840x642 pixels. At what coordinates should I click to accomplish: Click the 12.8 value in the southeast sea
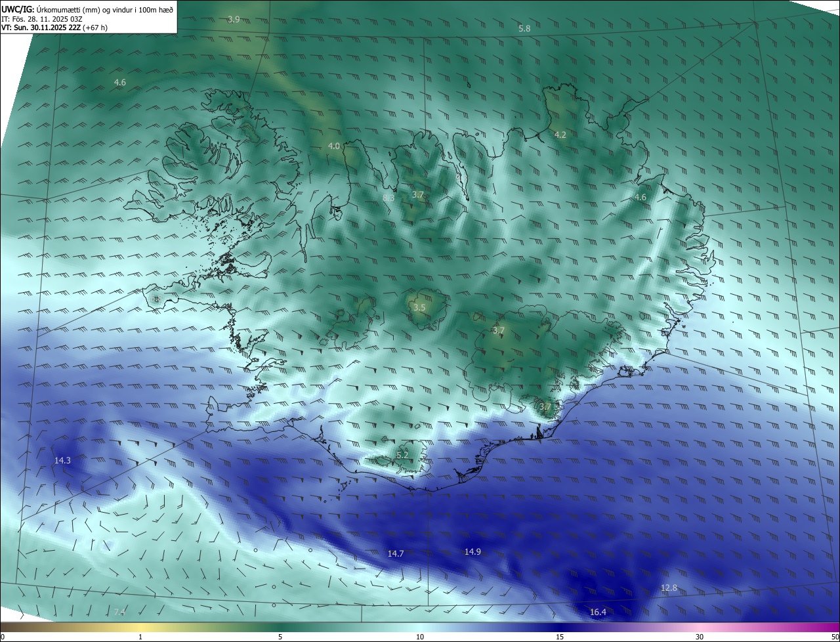(669, 588)
